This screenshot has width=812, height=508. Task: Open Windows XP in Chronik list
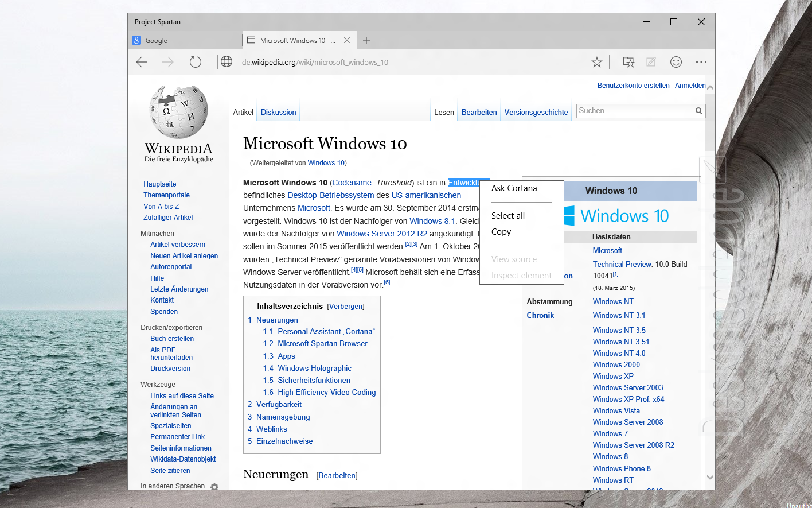[613, 376]
